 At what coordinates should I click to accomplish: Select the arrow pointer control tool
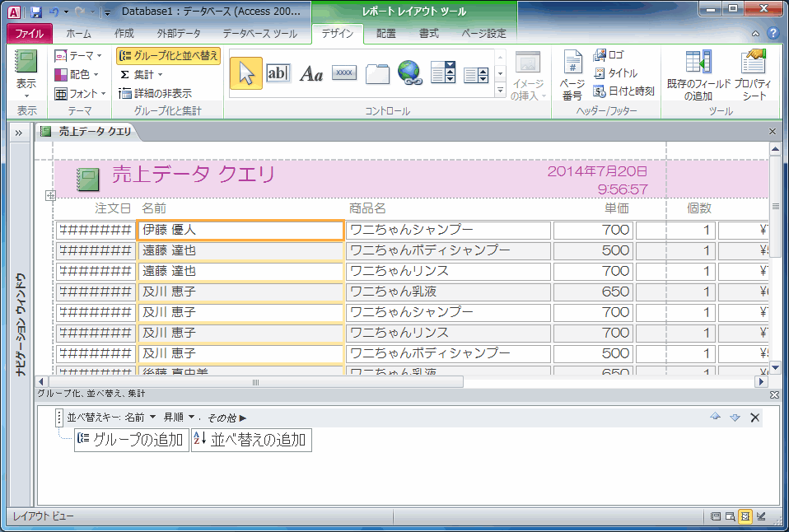[x=246, y=73]
